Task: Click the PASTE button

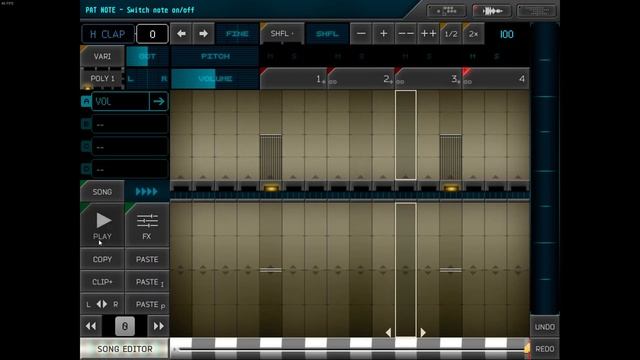Action: pyautogui.click(x=147, y=259)
